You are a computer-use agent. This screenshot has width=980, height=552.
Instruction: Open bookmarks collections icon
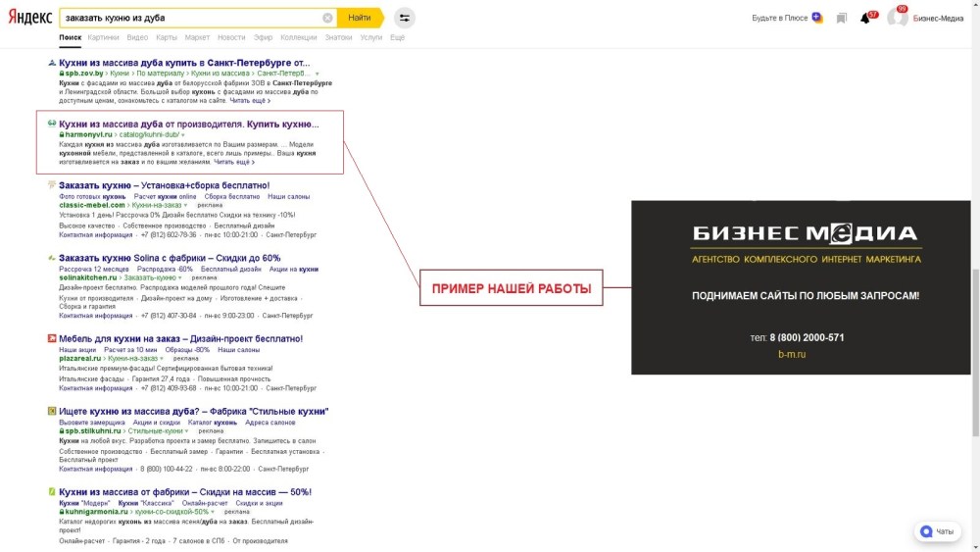(x=841, y=18)
